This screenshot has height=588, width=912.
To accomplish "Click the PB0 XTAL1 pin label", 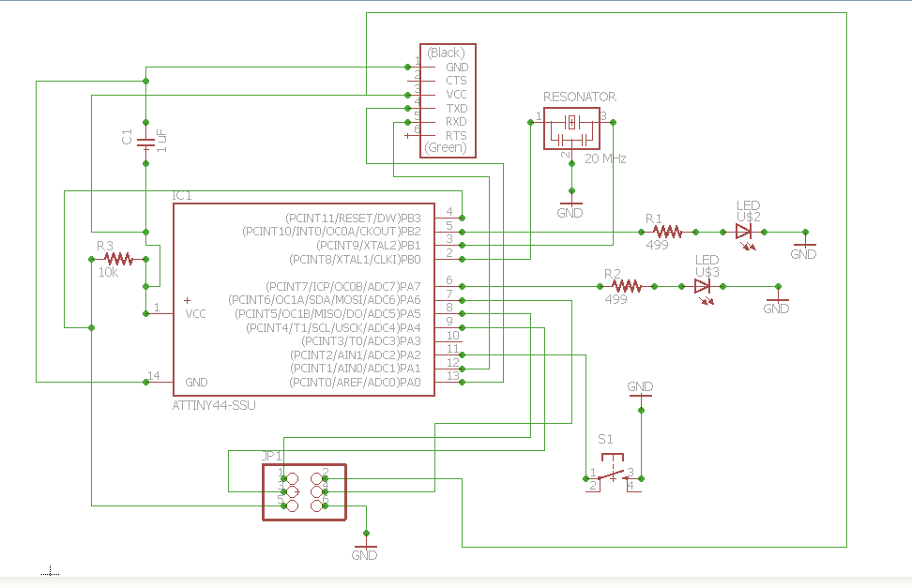I will [355, 260].
